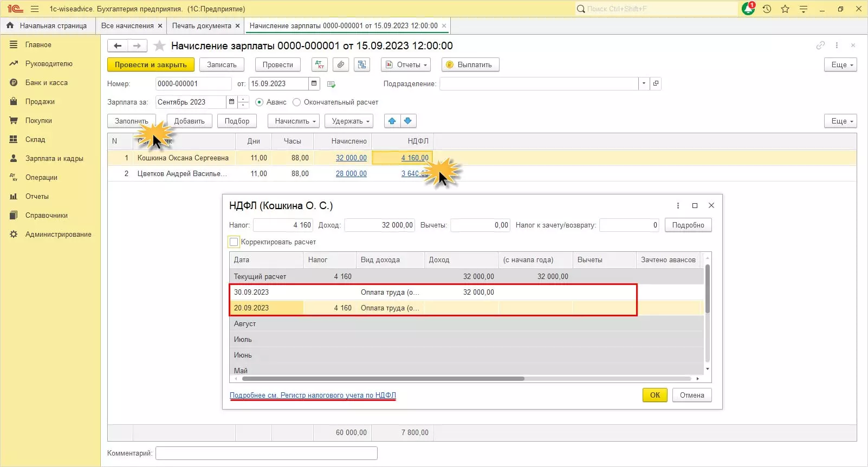Viewport: 868px width, 467px height.
Task: Click the Провести и закрыть button
Action: [x=151, y=64]
